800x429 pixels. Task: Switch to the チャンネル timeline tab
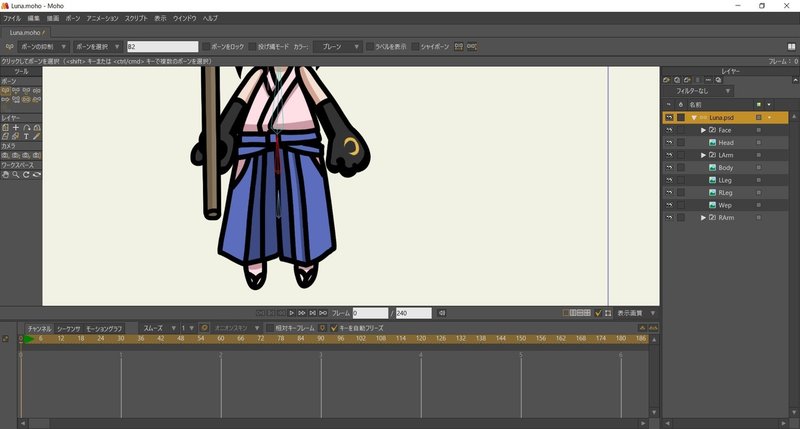tap(39, 329)
